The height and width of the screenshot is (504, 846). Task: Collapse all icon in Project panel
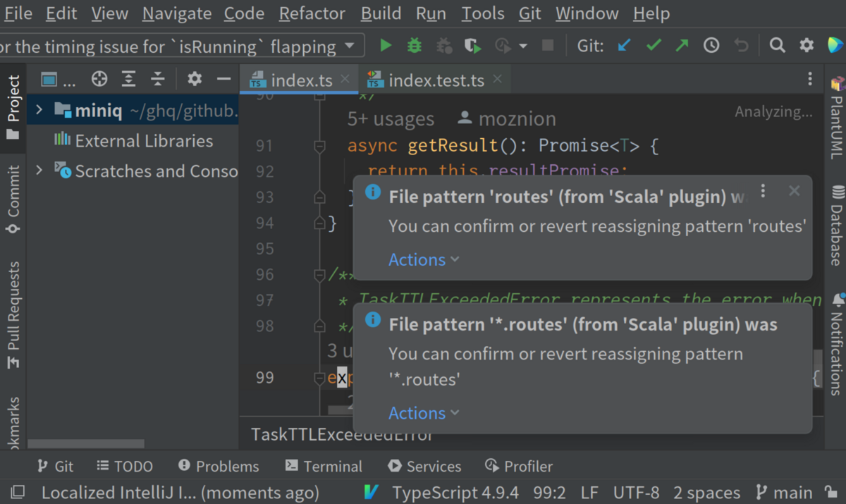click(157, 79)
